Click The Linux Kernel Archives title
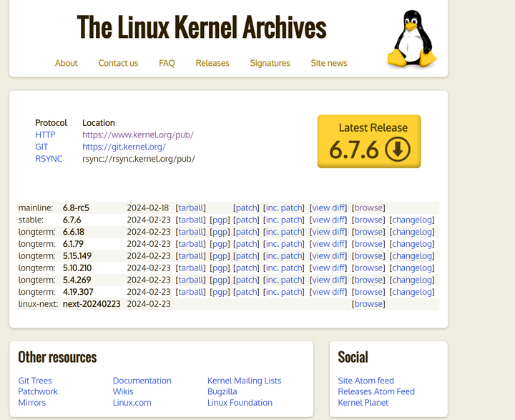515x420 pixels. tap(202, 28)
